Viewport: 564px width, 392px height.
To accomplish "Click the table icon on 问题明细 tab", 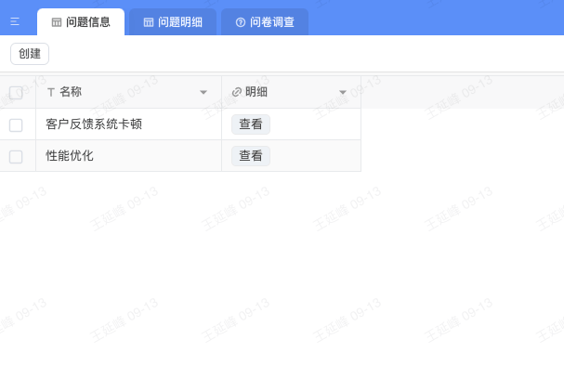I will tap(149, 22).
